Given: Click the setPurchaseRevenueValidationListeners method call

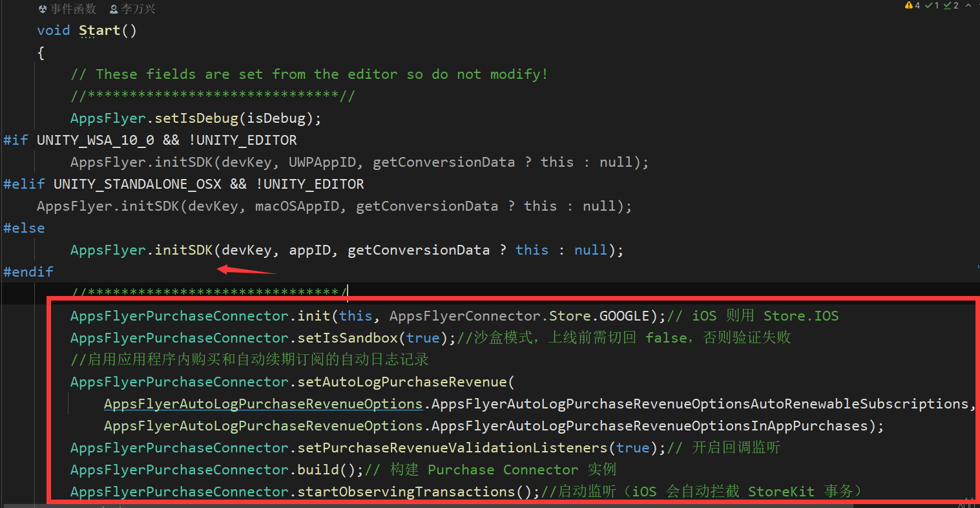Looking at the screenshot, I should coord(452,448).
